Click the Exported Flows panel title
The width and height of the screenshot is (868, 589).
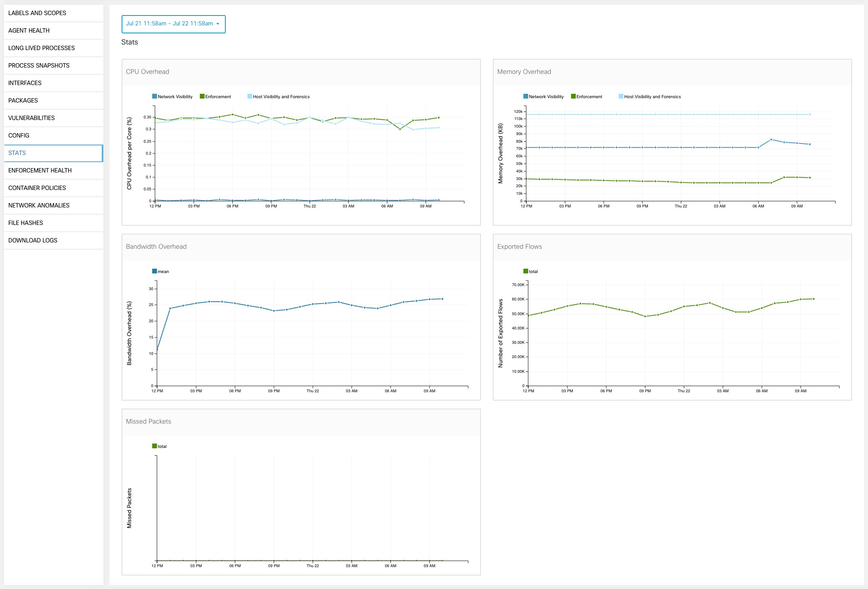click(519, 247)
